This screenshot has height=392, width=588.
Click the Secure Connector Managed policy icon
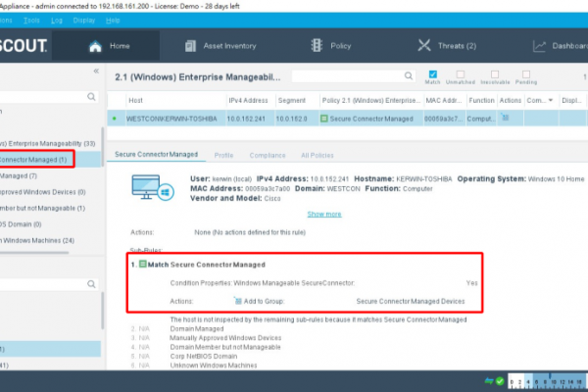(324, 119)
